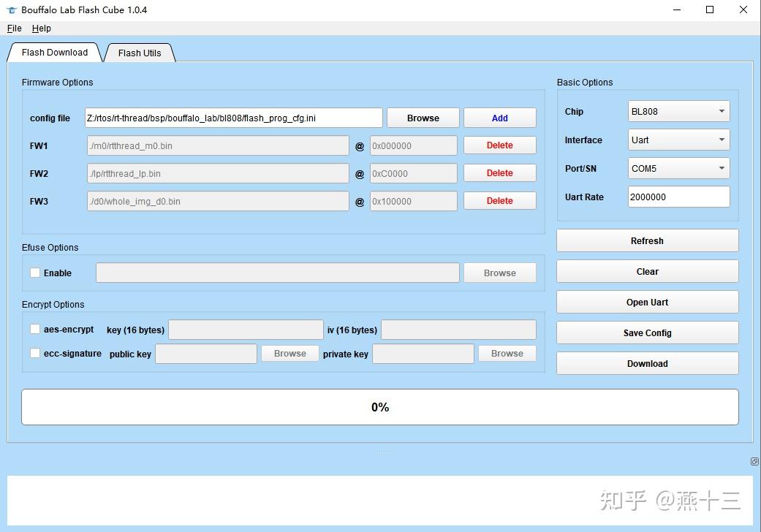The height and width of the screenshot is (532, 761).
Task: Click the image expand icon at bottom right
Action: (754, 461)
